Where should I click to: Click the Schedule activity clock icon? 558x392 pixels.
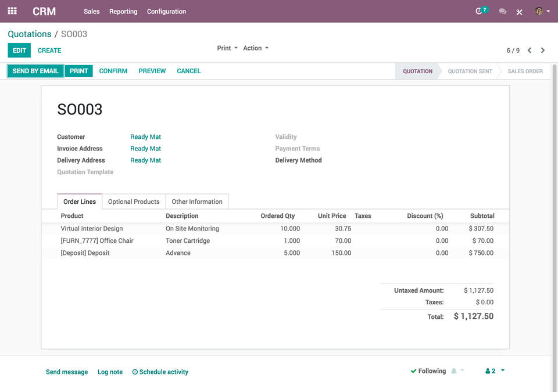click(x=134, y=372)
